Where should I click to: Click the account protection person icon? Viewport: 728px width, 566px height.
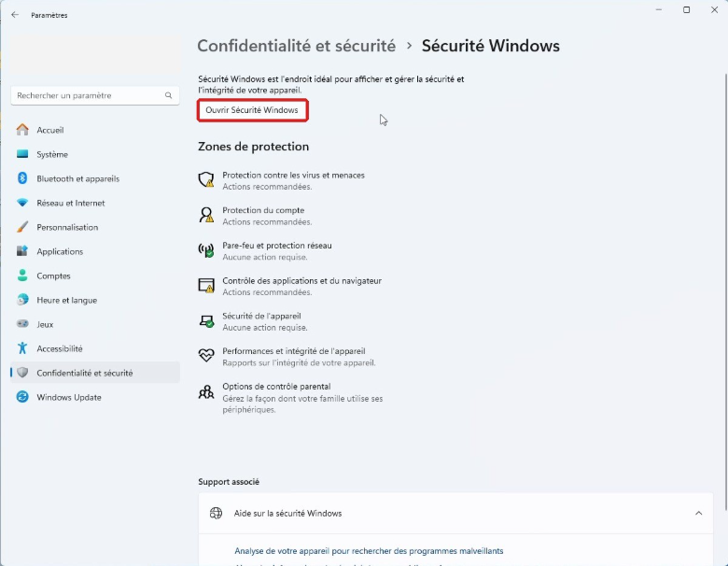pos(206,215)
